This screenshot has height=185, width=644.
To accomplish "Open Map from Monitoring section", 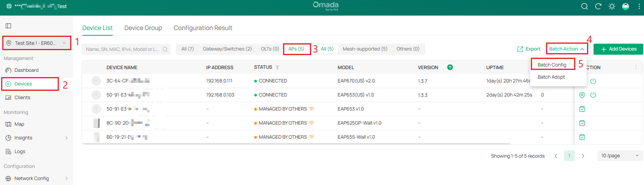I will pos(19,124).
